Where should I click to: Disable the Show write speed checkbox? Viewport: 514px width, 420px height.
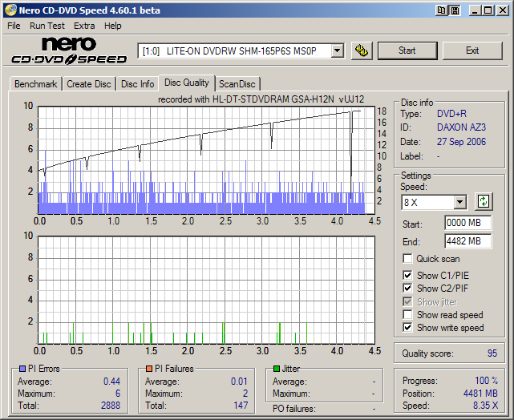(407, 327)
